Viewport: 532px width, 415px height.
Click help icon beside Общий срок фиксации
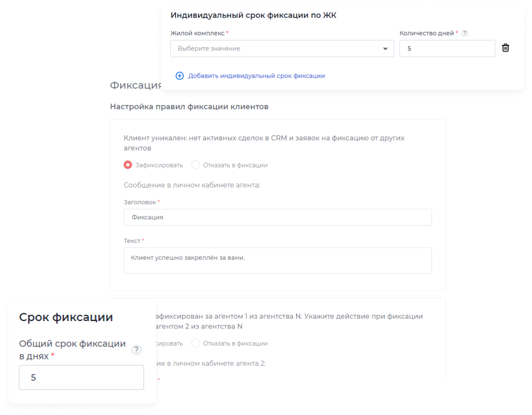pyautogui.click(x=137, y=350)
